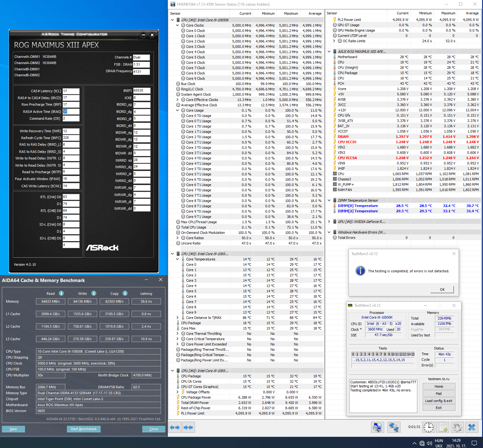Click Exit button in TestMem5
Image resolution: width=483 pixels, height=448 pixels.
[439, 408]
